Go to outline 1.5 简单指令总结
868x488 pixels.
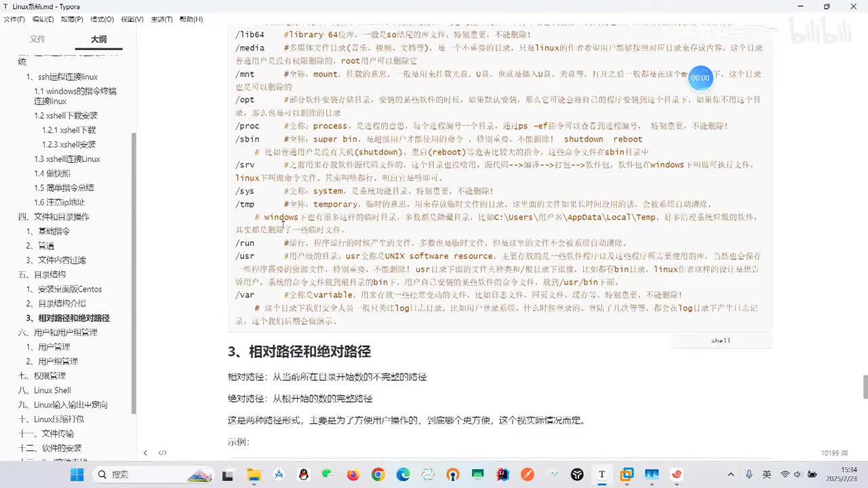(64, 188)
